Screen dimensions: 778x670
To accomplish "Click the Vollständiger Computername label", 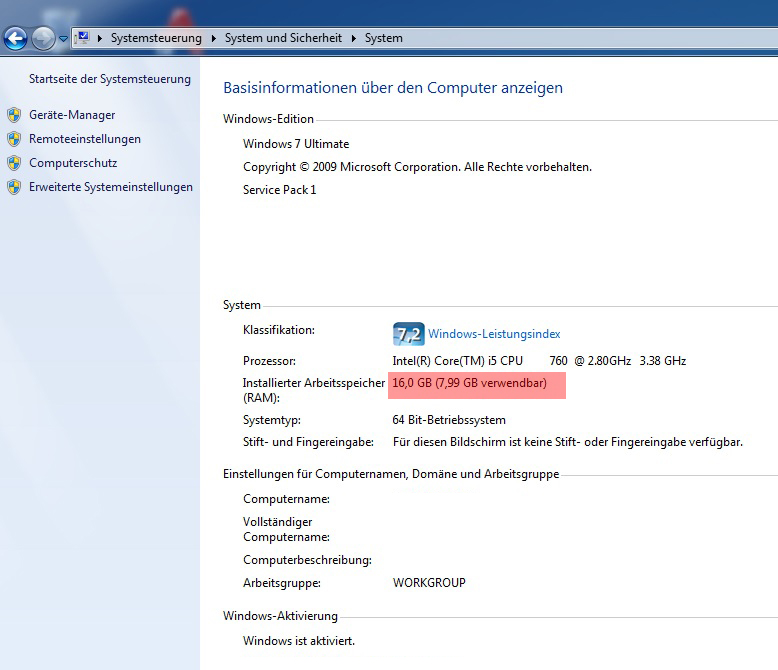I will tap(286, 530).
